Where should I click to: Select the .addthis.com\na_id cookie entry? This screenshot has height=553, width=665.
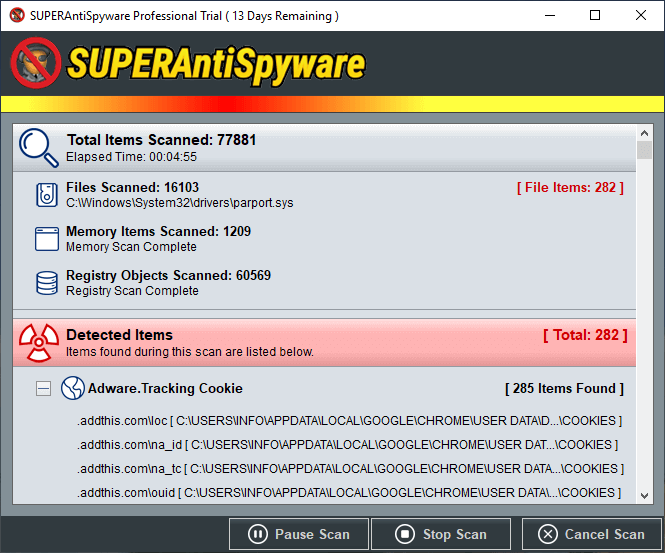coord(348,444)
